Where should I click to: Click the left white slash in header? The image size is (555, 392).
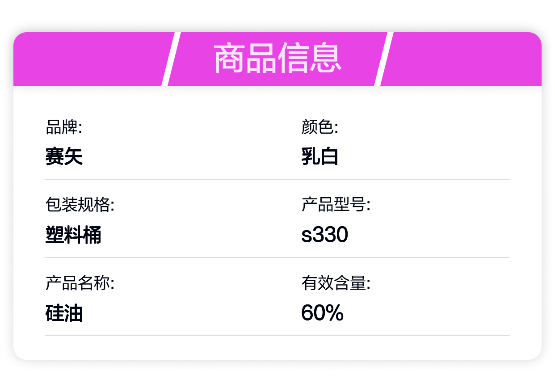[171, 59]
